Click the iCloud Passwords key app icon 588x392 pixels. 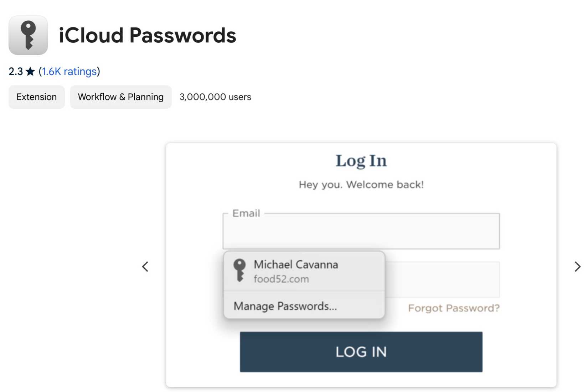point(28,35)
